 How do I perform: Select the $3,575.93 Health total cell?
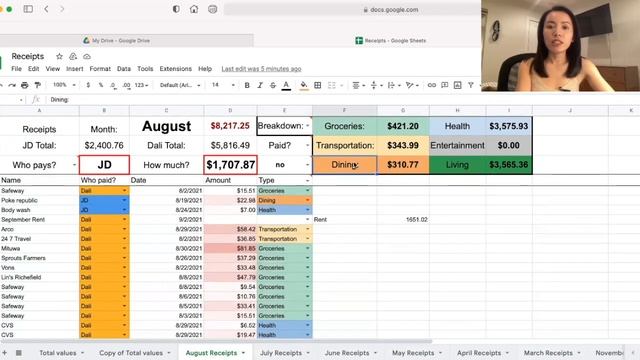pyautogui.click(x=509, y=126)
